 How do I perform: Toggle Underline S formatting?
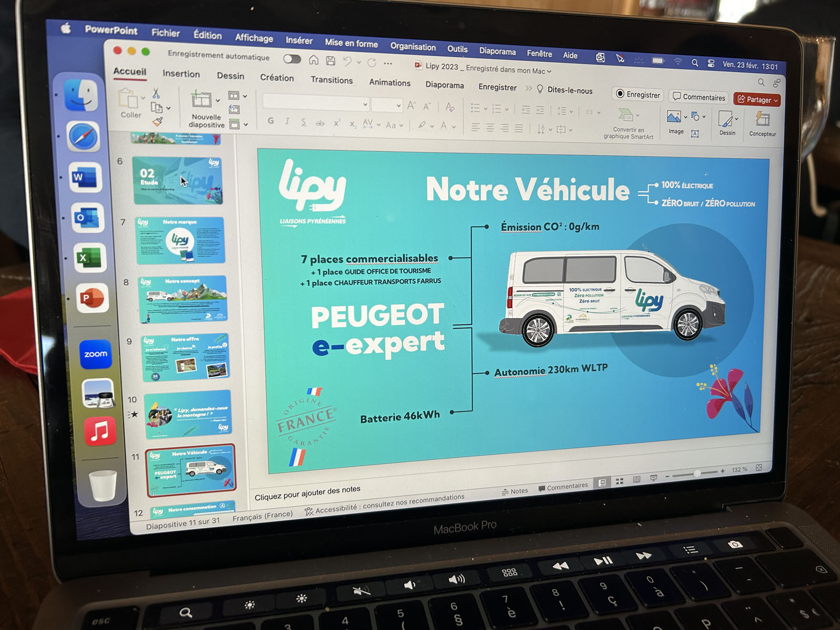pyautogui.click(x=303, y=122)
